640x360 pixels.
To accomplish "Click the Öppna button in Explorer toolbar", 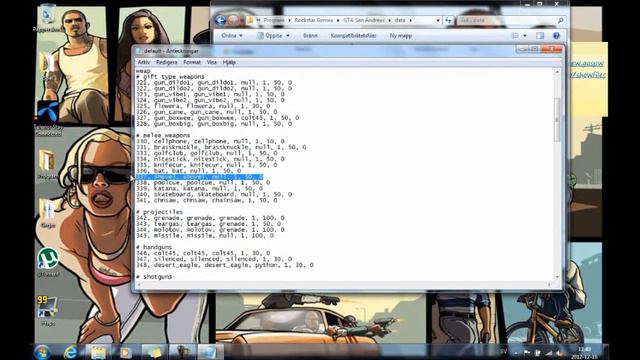I will (x=269, y=36).
